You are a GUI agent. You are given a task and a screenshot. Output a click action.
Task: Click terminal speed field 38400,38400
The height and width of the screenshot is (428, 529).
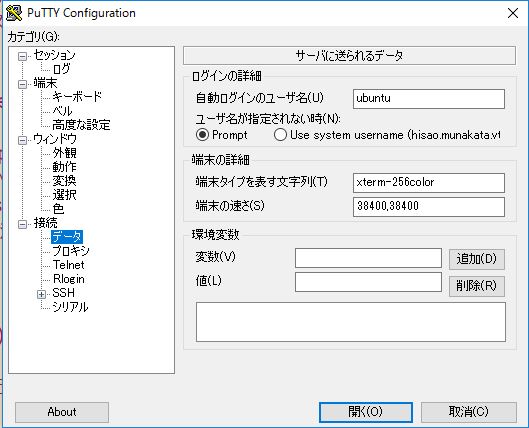[429, 207]
